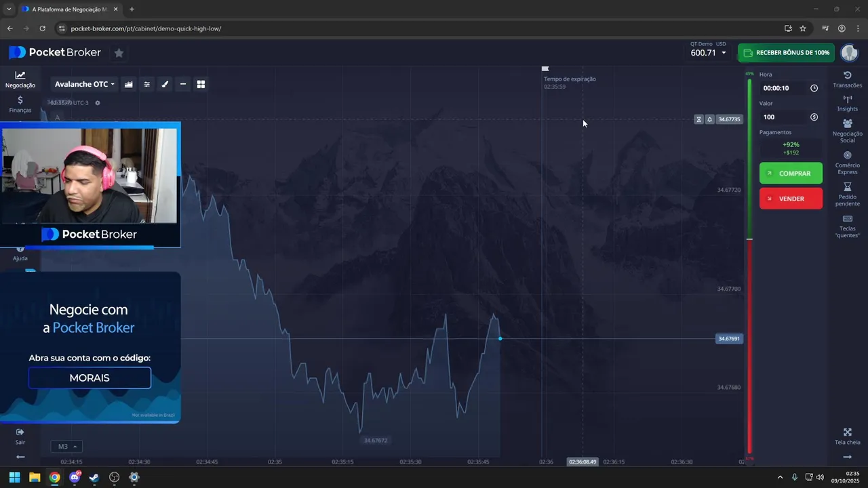Click the current price tag 34.67691
The height and width of the screenshot is (488, 868).
(729, 339)
